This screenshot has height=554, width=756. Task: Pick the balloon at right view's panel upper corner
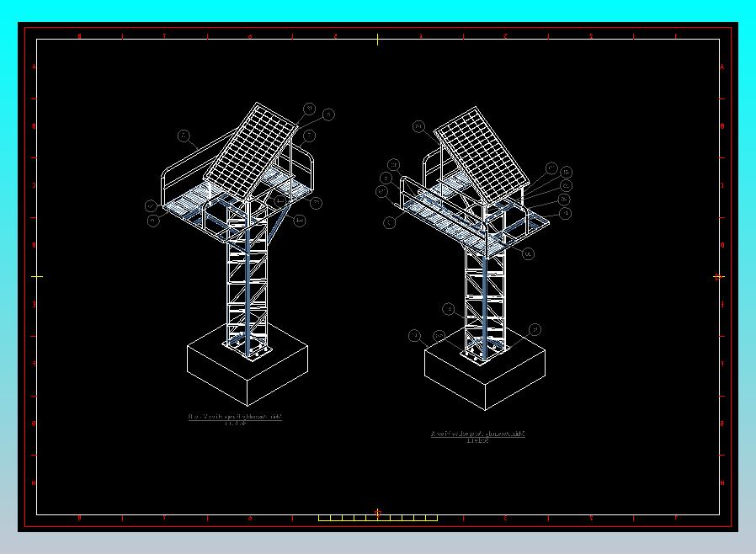(419, 126)
